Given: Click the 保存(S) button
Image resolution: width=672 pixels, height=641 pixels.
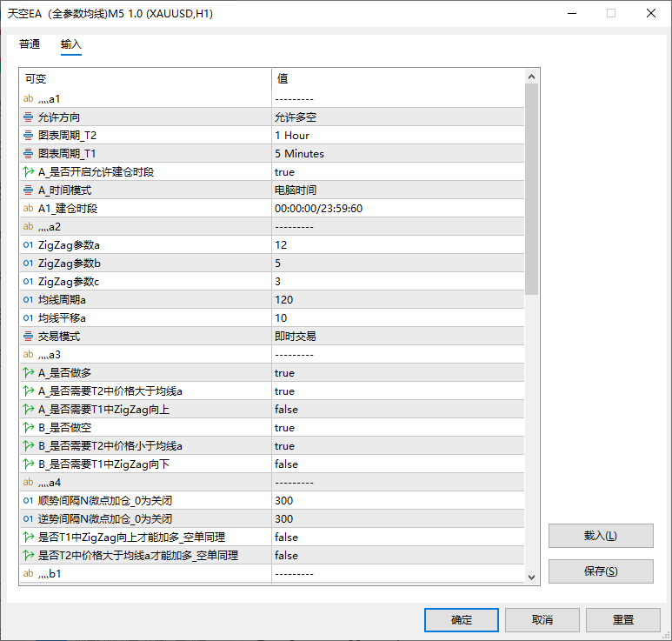Looking at the screenshot, I should point(601,571).
